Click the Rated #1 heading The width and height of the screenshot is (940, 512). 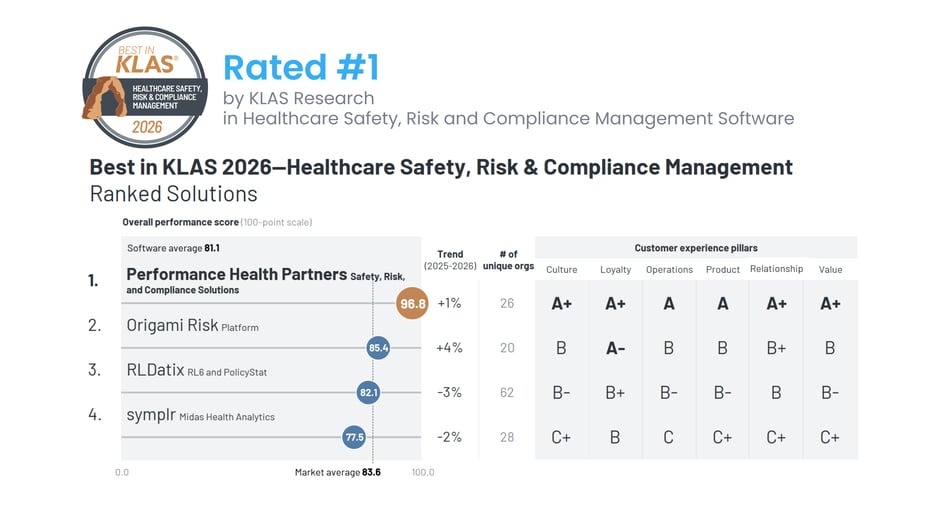301,67
